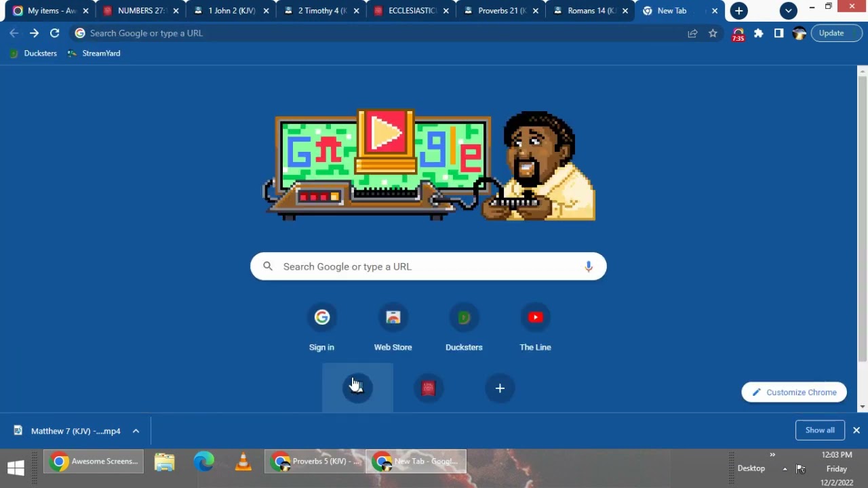Add a new shortcut with plus tile

tap(500, 388)
